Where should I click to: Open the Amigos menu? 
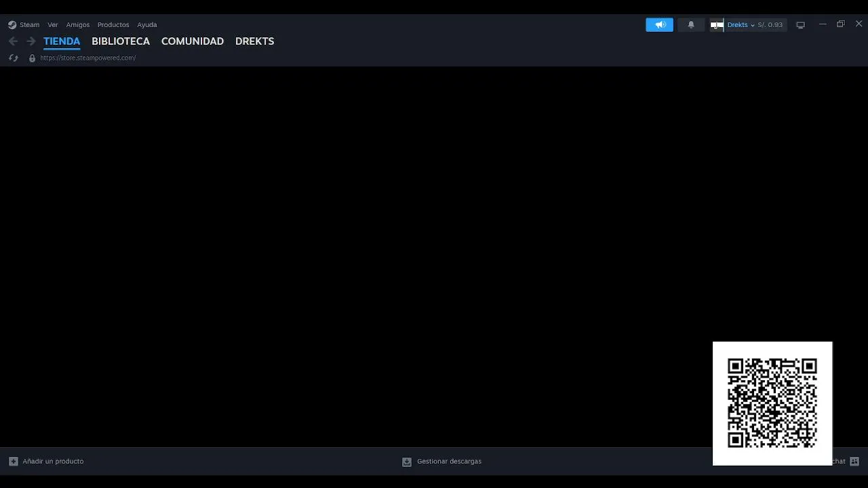point(78,24)
